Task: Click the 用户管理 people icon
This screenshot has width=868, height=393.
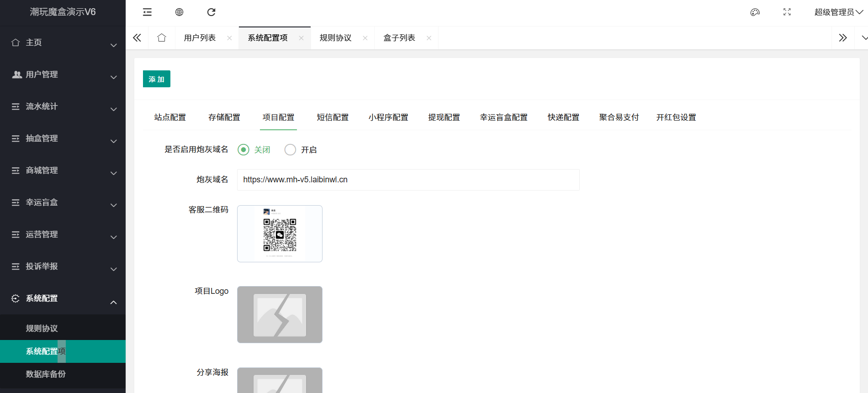Action: coord(17,74)
